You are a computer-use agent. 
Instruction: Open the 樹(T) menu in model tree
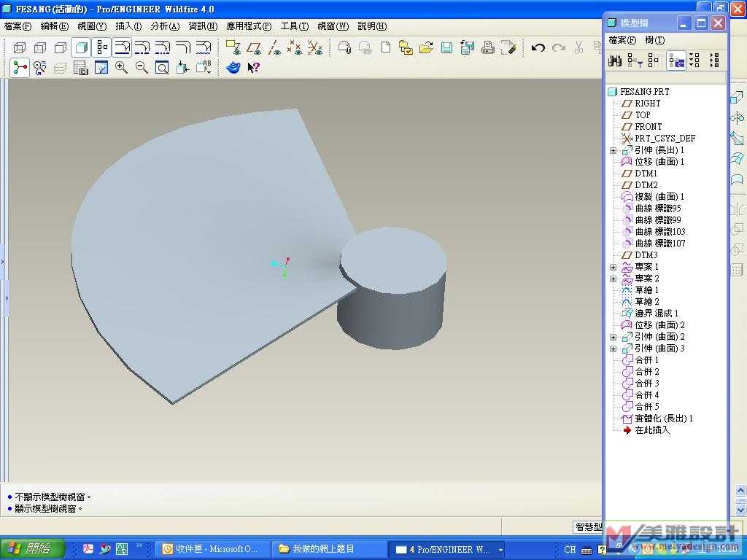click(x=654, y=40)
